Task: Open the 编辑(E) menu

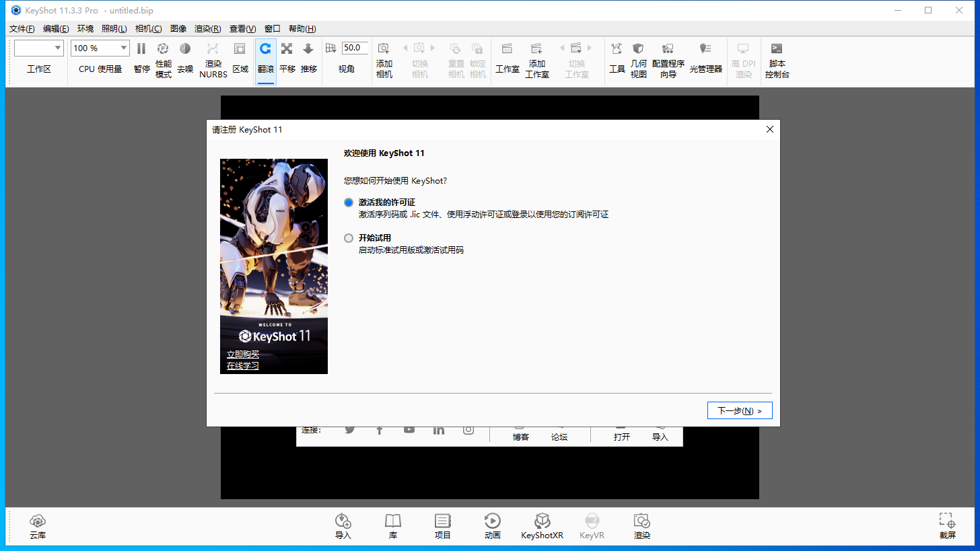Action: pos(56,29)
